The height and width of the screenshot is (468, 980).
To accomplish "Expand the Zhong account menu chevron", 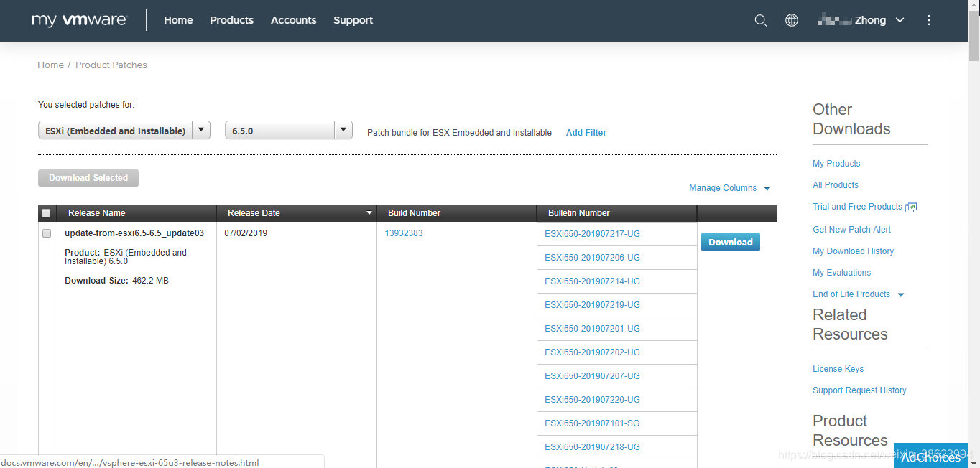I will tap(900, 21).
